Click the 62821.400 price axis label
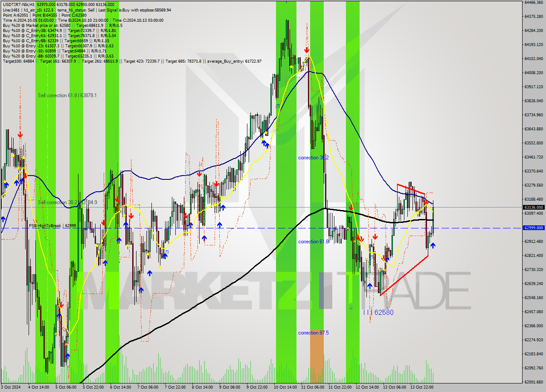546x392 pixels. point(533,255)
